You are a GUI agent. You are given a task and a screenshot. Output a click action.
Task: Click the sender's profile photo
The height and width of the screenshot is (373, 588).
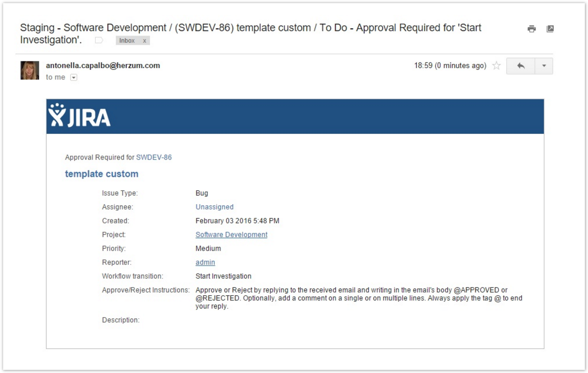tap(30, 70)
